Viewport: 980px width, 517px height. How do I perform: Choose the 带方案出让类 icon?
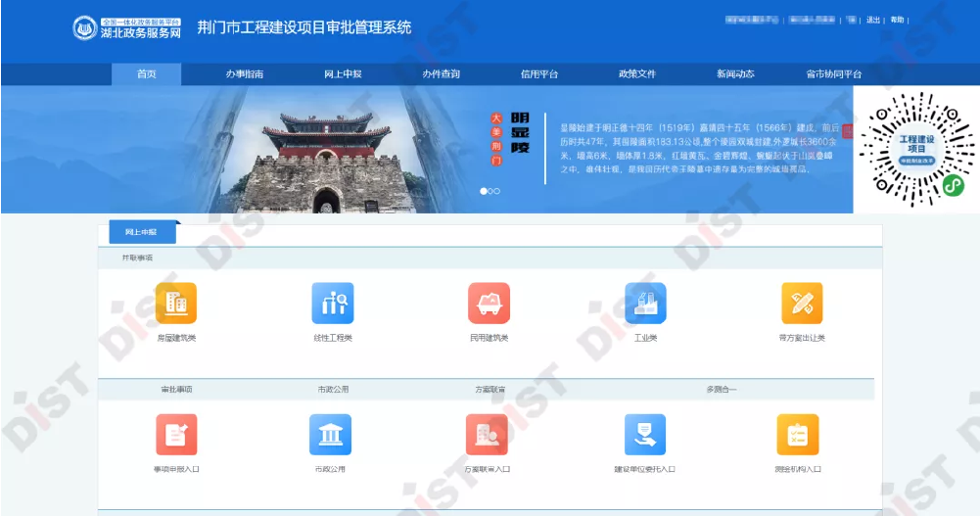(802, 304)
